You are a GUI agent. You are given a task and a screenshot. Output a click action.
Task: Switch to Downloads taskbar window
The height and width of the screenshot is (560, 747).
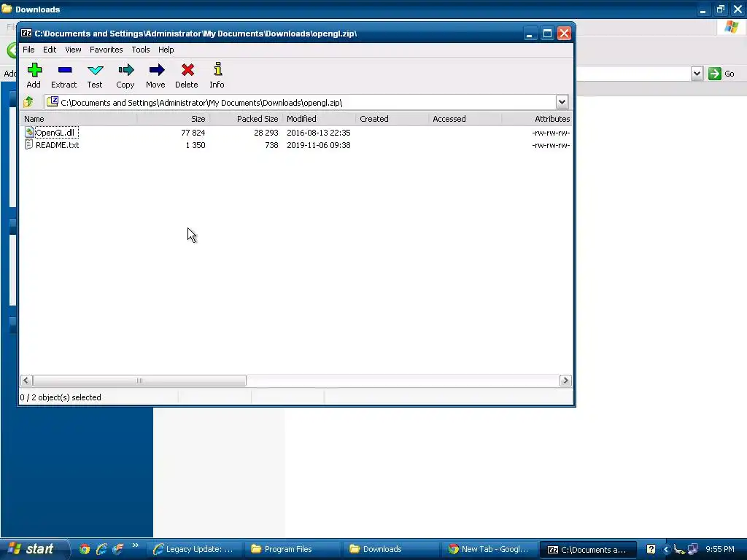[391, 549]
